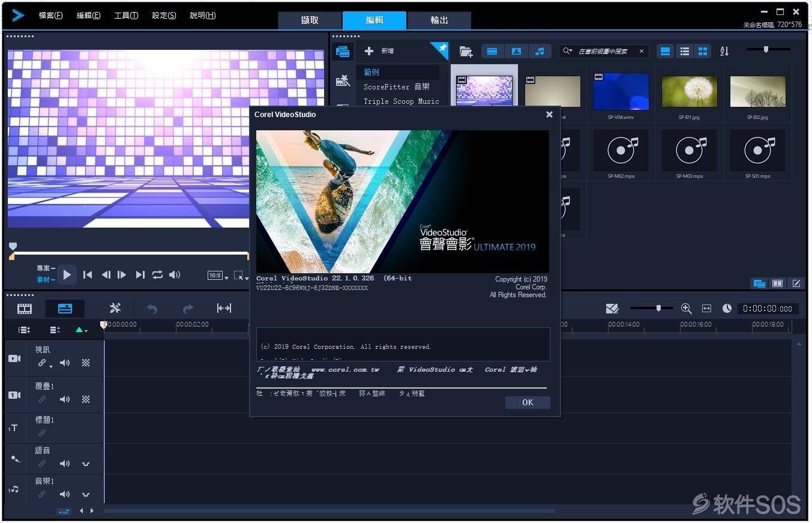Select the SP-I02.jpg trees thumbnail
The height and width of the screenshot is (523, 812).
point(758,91)
